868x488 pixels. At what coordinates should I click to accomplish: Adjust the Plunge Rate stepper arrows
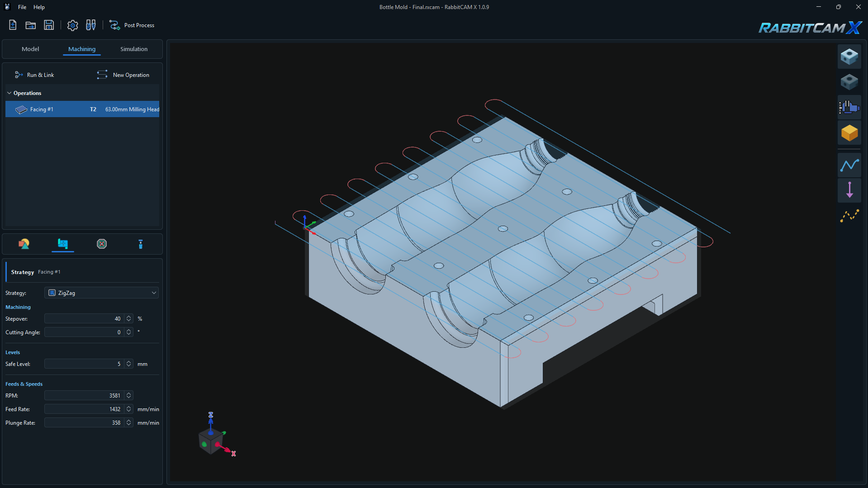[x=129, y=423]
